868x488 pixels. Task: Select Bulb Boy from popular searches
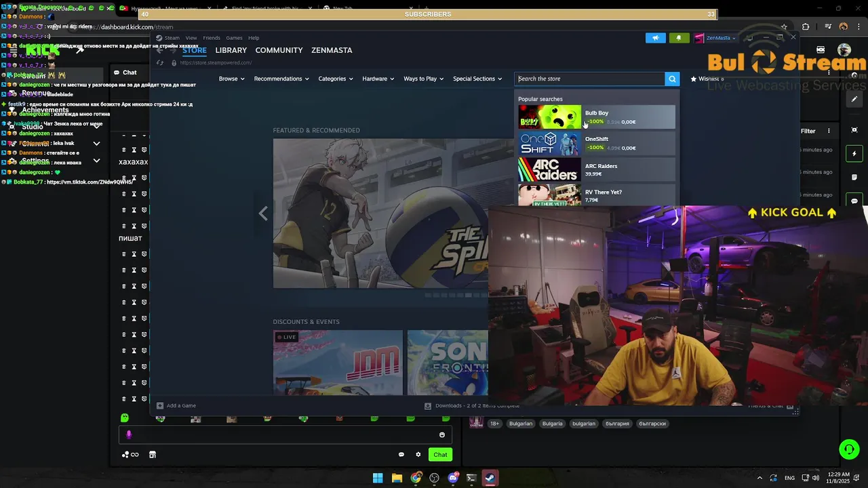[x=597, y=117]
